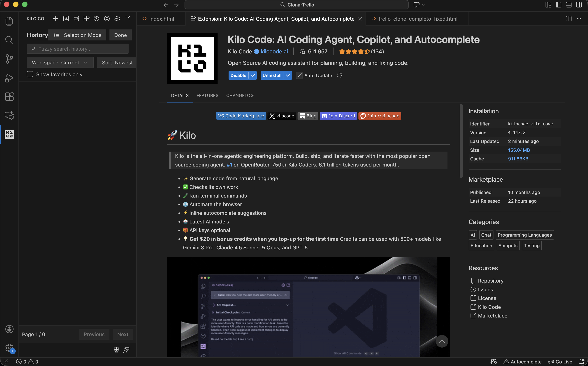Open Kilo Code history clock icon
The height and width of the screenshot is (366, 588).
(97, 19)
